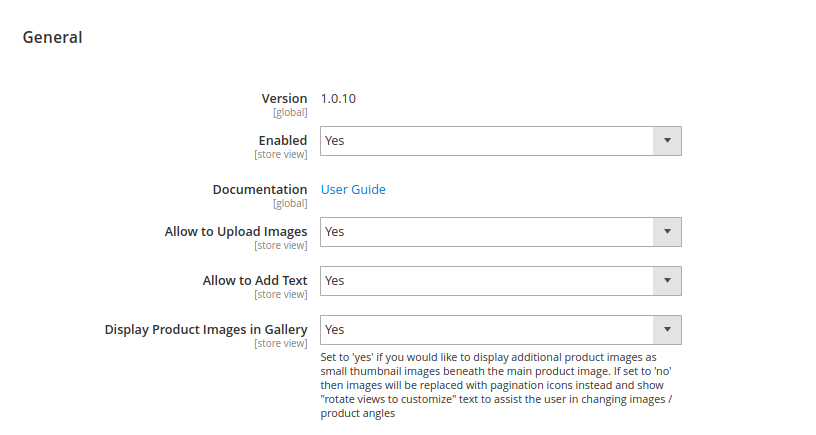
Task: Click the version number 1.0.10
Action: pos(338,98)
